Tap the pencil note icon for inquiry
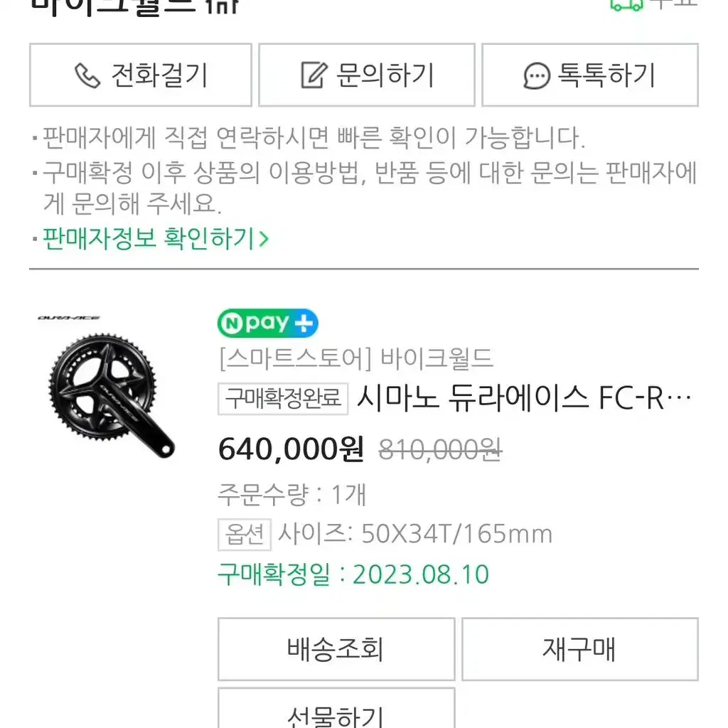 [x=314, y=75]
